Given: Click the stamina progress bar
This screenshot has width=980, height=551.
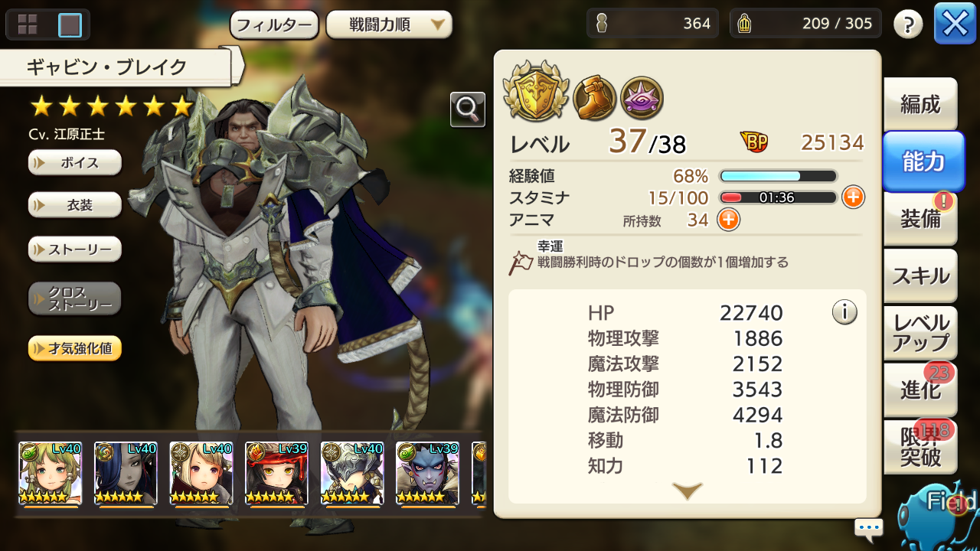Looking at the screenshot, I should tap(778, 197).
